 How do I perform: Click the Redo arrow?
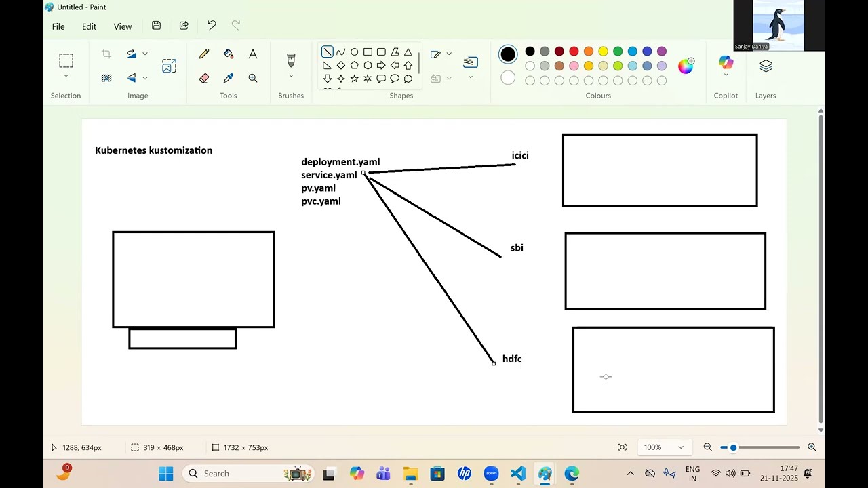tap(236, 26)
